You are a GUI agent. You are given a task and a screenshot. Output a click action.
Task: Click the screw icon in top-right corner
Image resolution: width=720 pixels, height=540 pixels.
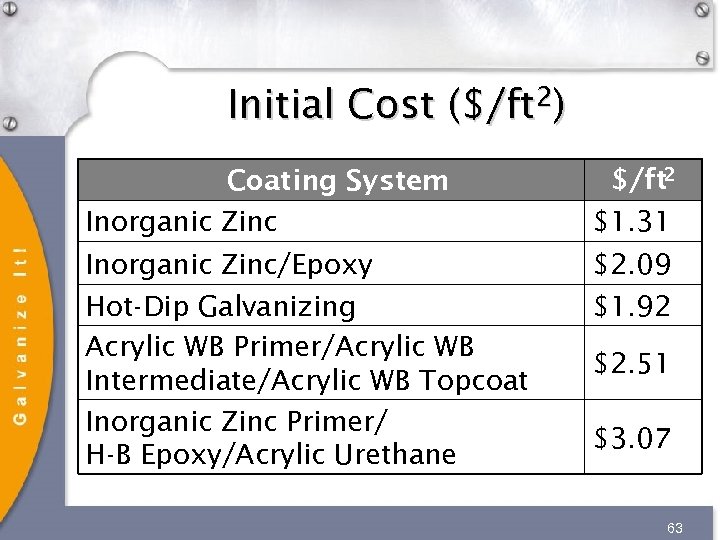point(705,8)
